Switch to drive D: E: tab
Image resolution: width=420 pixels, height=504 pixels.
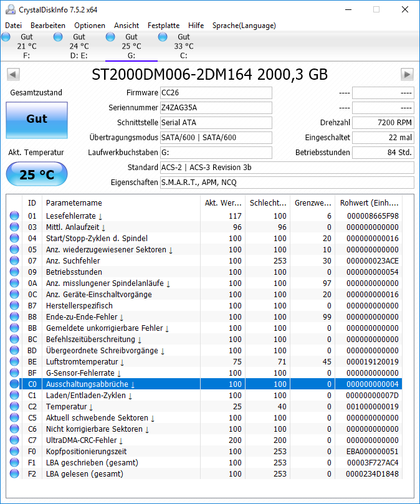pyautogui.click(x=79, y=46)
